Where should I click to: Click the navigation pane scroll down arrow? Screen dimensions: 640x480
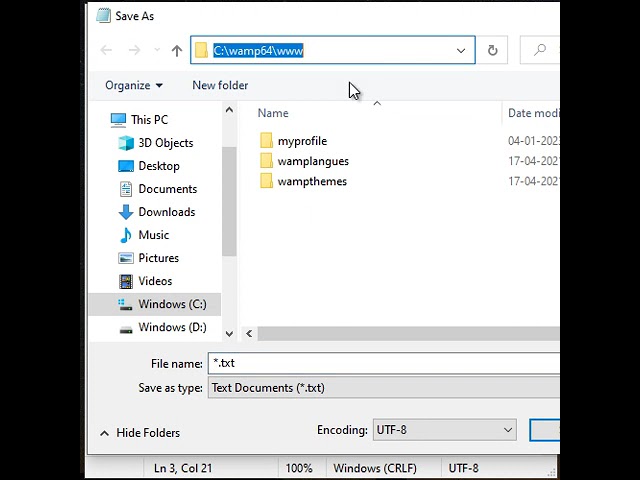click(x=229, y=333)
